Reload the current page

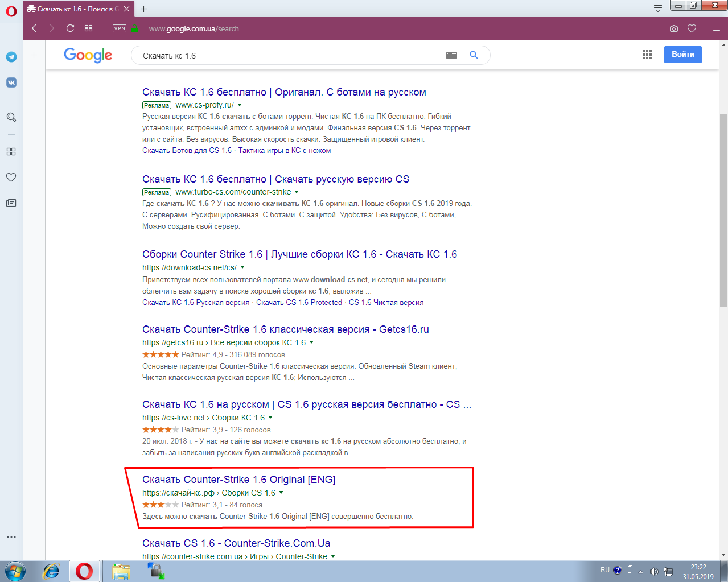(70, 28)
